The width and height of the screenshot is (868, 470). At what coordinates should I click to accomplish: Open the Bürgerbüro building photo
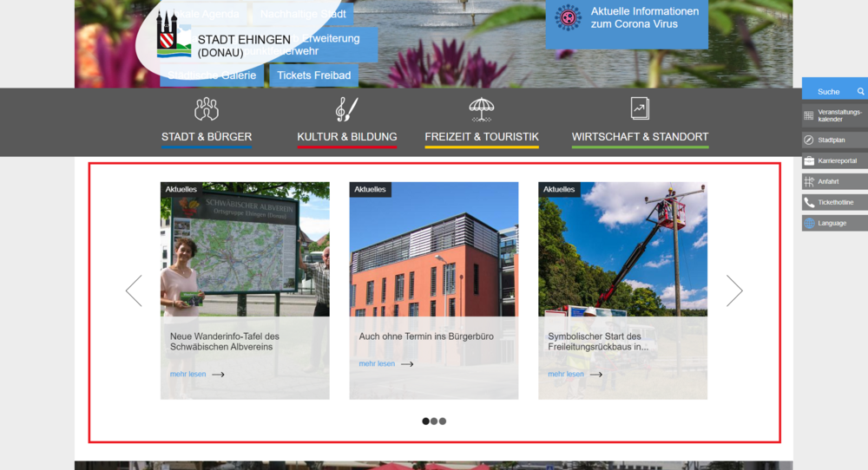433,250
